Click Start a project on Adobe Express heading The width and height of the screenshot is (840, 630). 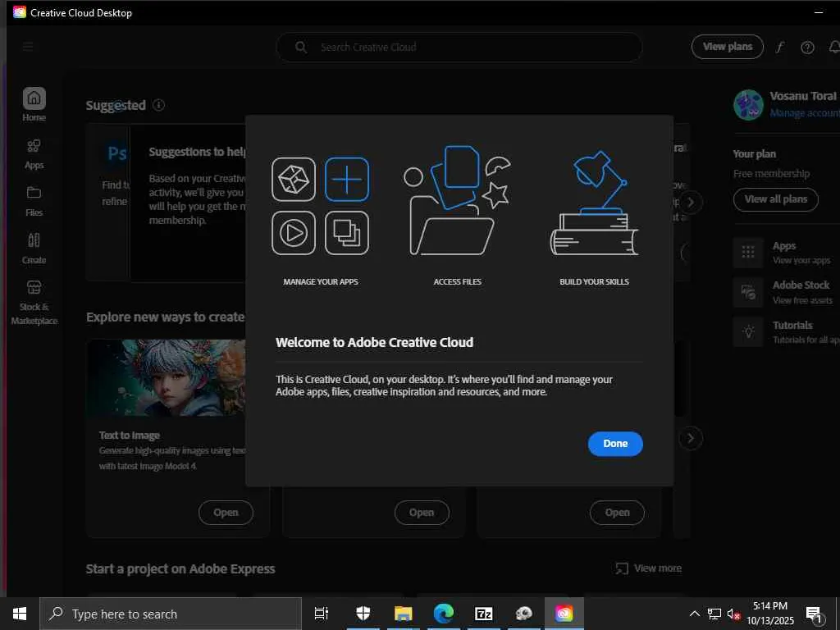(180, 569)
